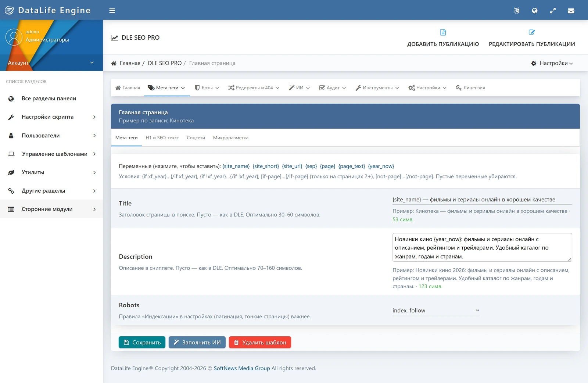Image resolution: width=588 pixels, height=383 pixels.
Task: Click the Заполнить ИИ button
Action: click(197, 342)
